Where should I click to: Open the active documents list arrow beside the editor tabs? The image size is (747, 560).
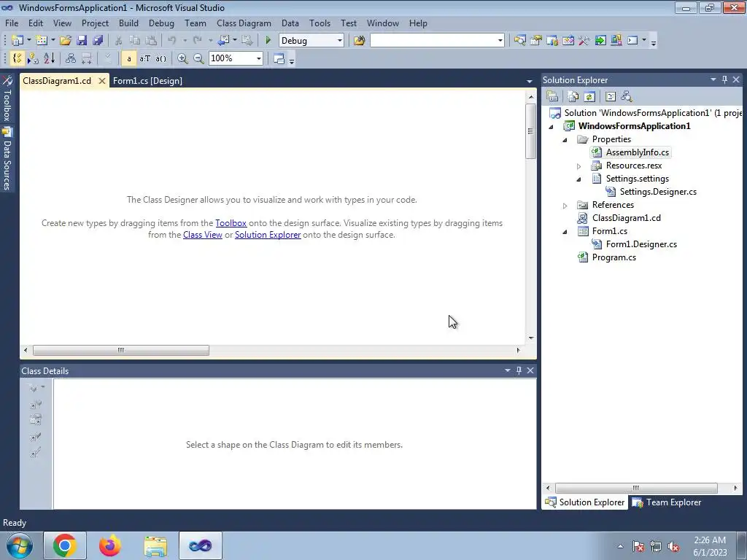point(530,82)
